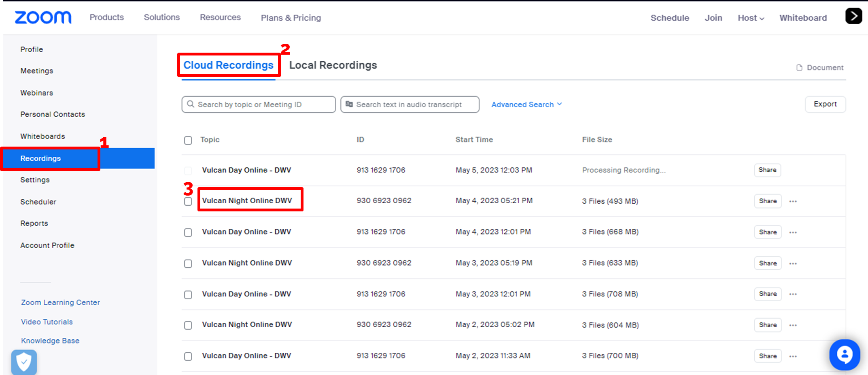Open the Document help icon link
Image resolution: width=868 pixels, height=375 pixels.
[x=820, y=68]
